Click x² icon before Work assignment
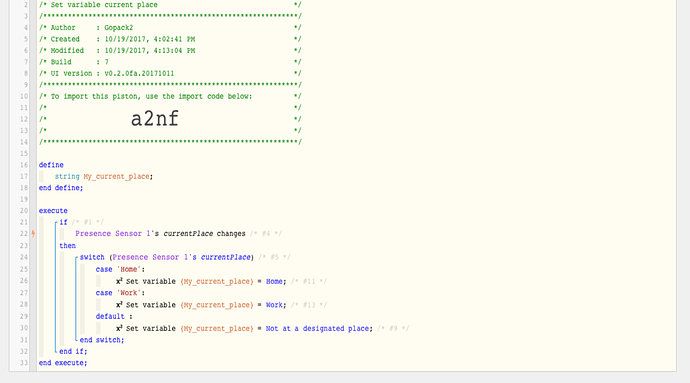The height and width of the screenshot is (383, 690). tap(119, 305)
